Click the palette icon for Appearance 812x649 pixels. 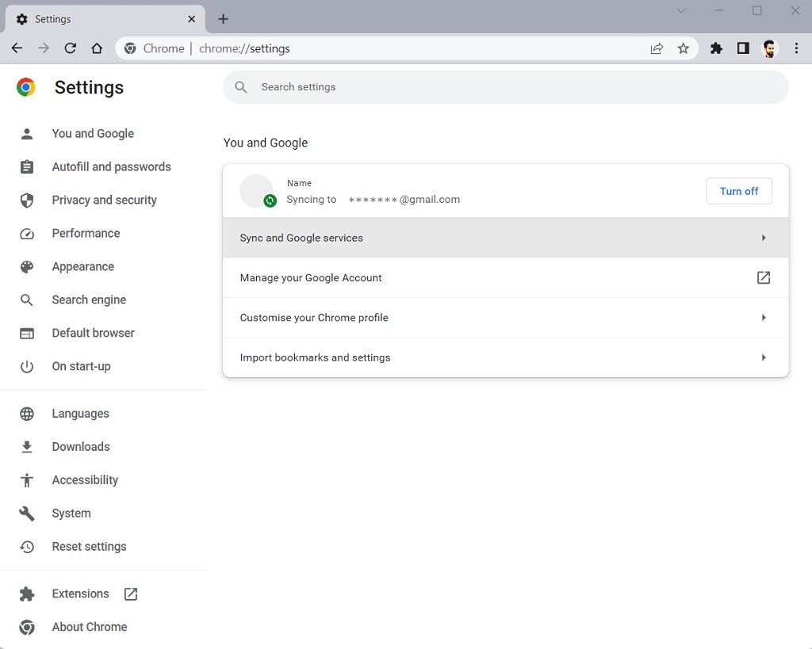27,266
